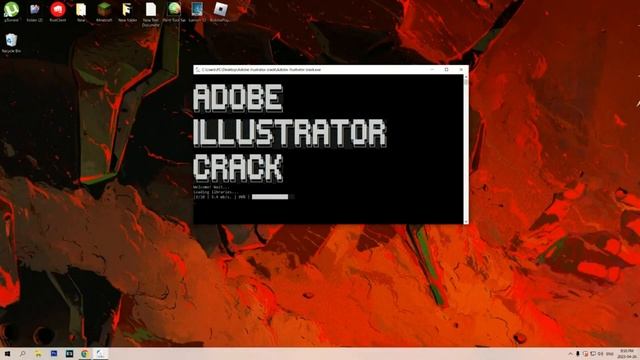This screenshot has height=360, width=640.
Task: Close the crack console window
Action: click(x=461, y=70)
